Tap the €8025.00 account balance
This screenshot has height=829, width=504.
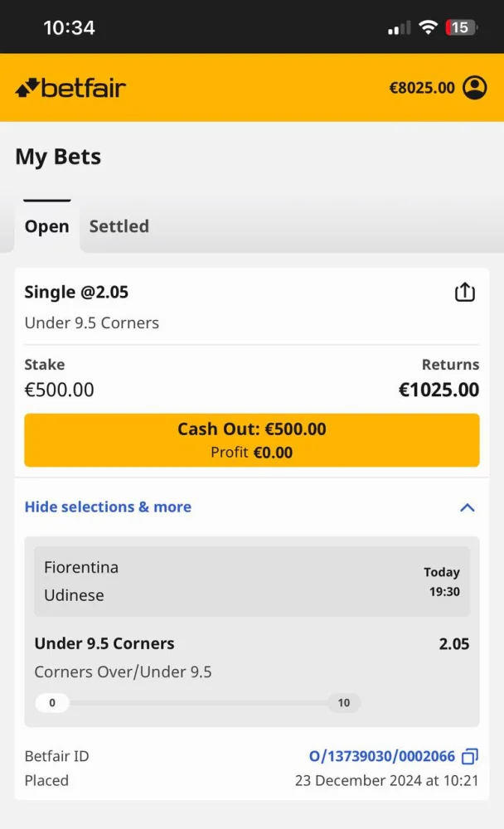click(x=422, y=88)
